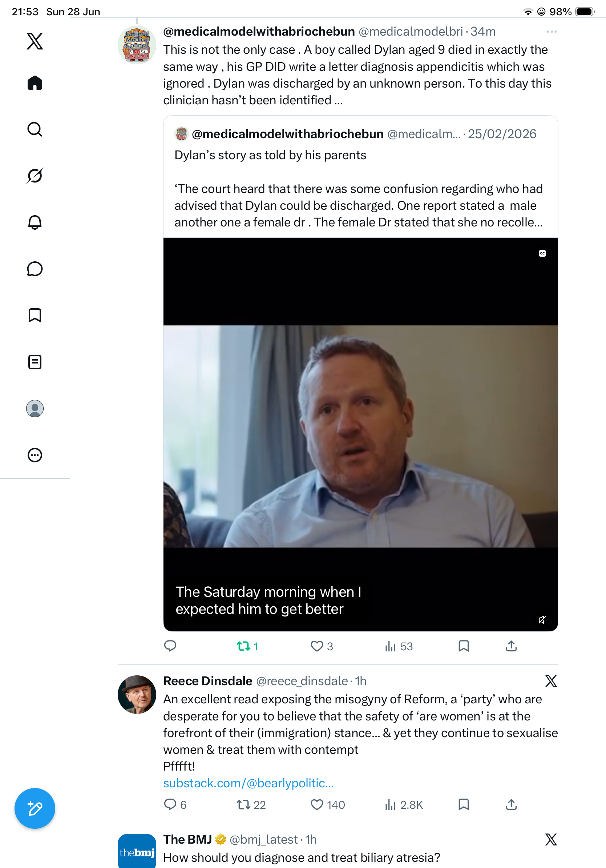Open Lists icon in sidebar
The image size is (606, 868).
(x=35, y=362)
